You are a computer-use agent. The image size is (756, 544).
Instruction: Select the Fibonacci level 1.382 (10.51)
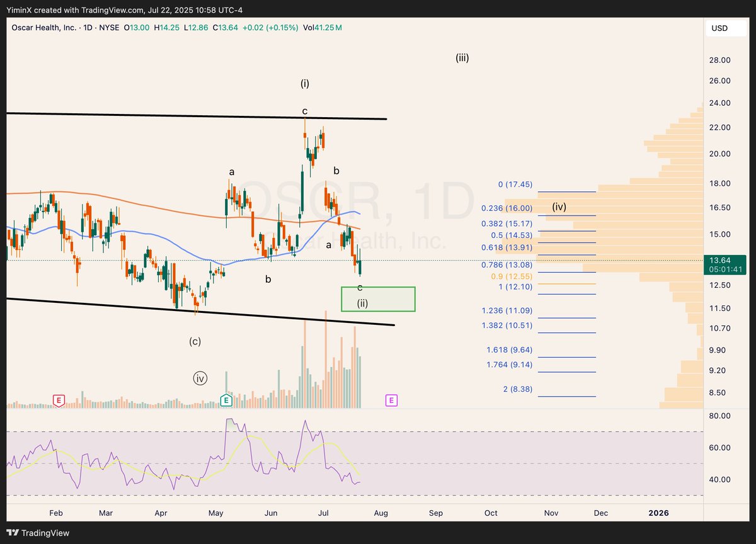pos(507,326)
